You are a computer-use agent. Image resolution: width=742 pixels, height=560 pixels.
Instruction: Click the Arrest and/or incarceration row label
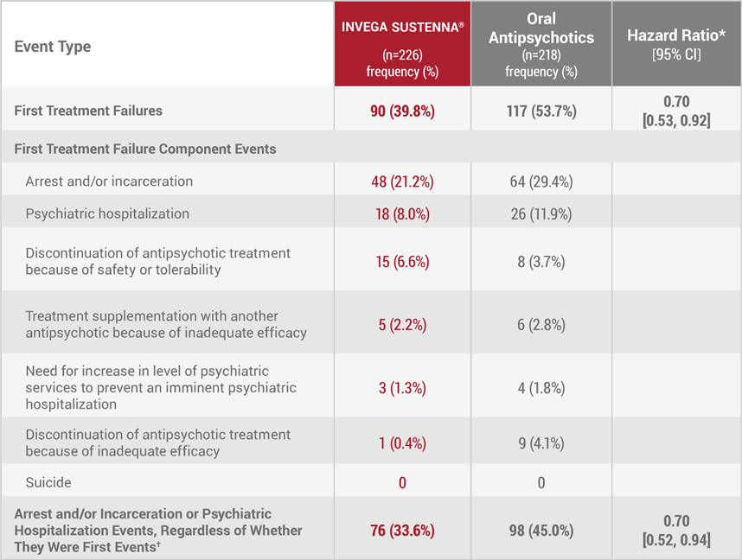click(x=109, y=181)
